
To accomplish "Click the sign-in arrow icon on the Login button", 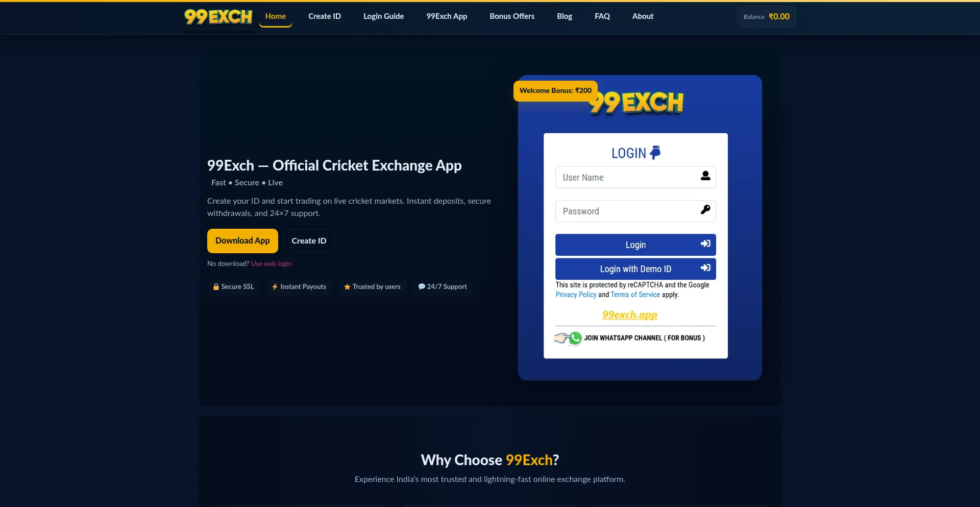I will [705, 244].
